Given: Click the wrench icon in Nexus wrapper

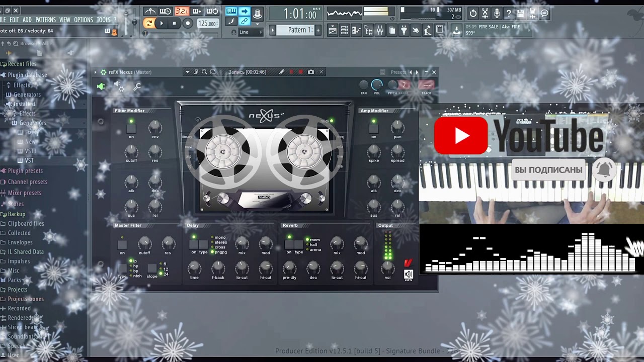Looking at the screenshot, I should point(137,87).
